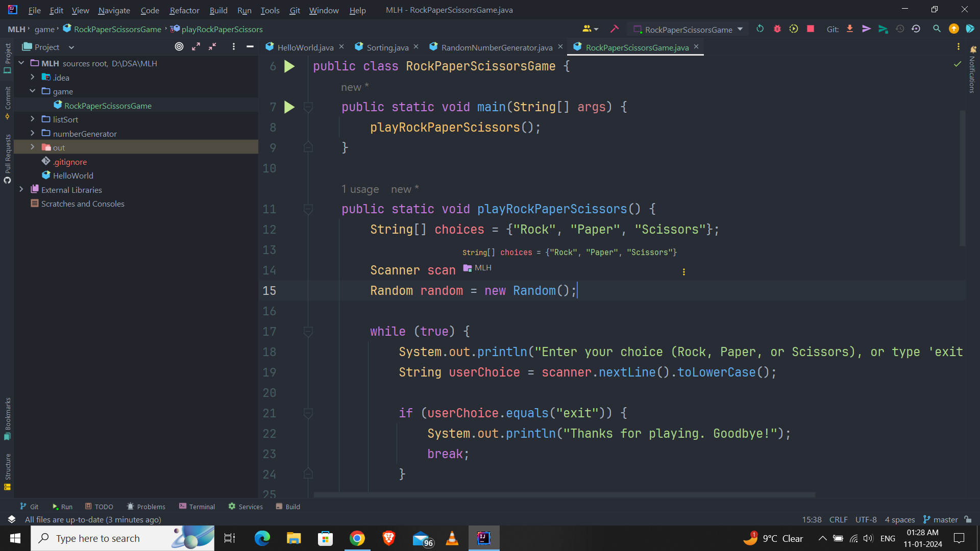Run main method via gutter play icon
The width and height of the screenshot is (980, 551).
click(289, 107)
